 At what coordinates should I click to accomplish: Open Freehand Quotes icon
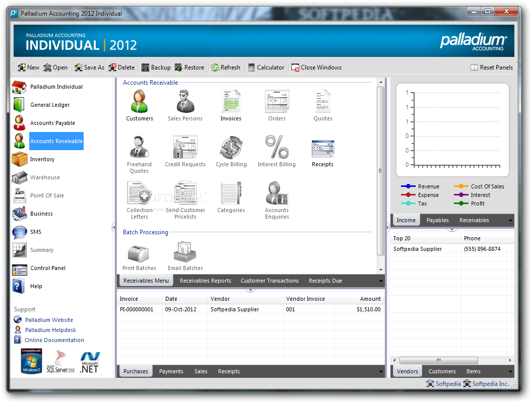coord(140,154)
